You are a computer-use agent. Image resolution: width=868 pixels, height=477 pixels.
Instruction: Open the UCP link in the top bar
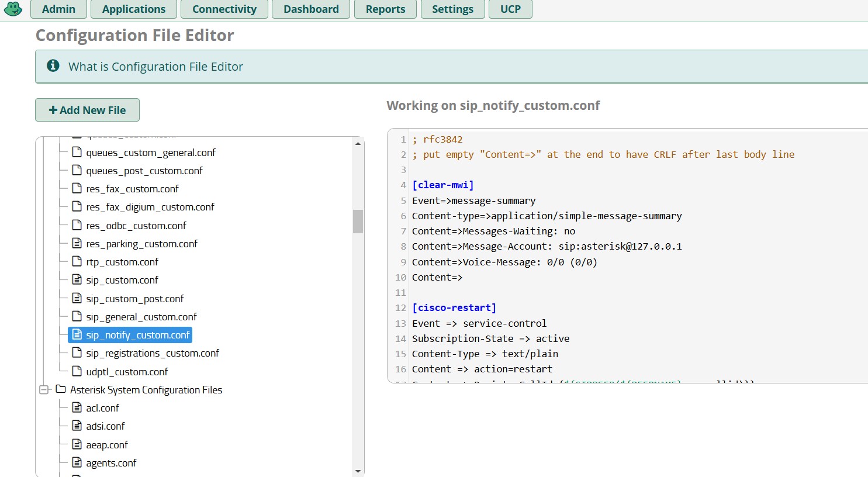click(510, 9)
